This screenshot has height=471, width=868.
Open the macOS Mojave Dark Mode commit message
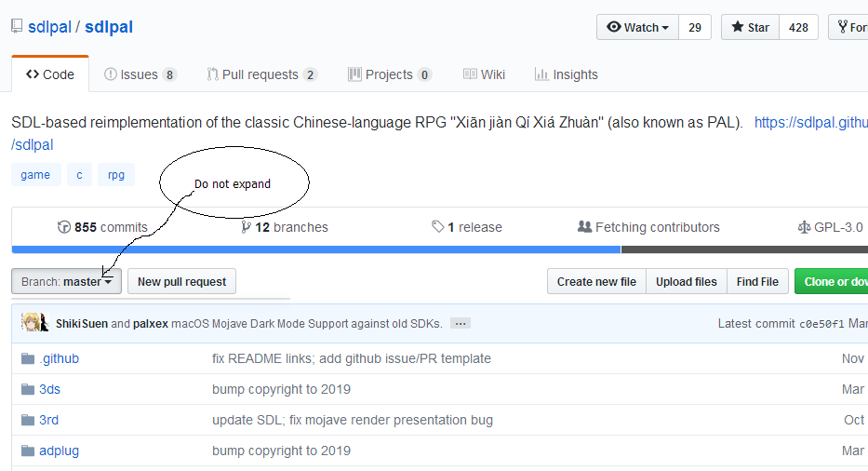click(307, 324)
